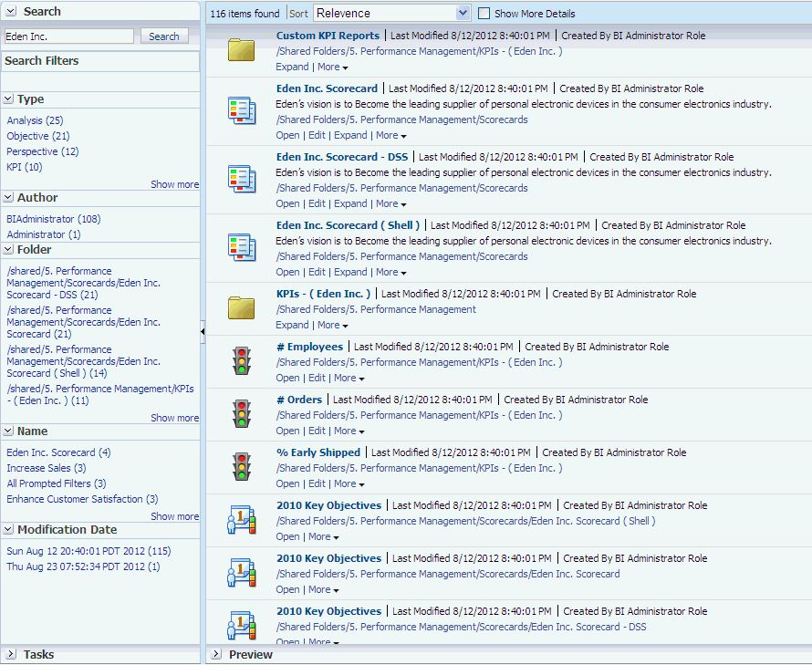Viewport: 812px width, 665px height.
Task: Expand the Tasks panel
Action: coord(11,654)
